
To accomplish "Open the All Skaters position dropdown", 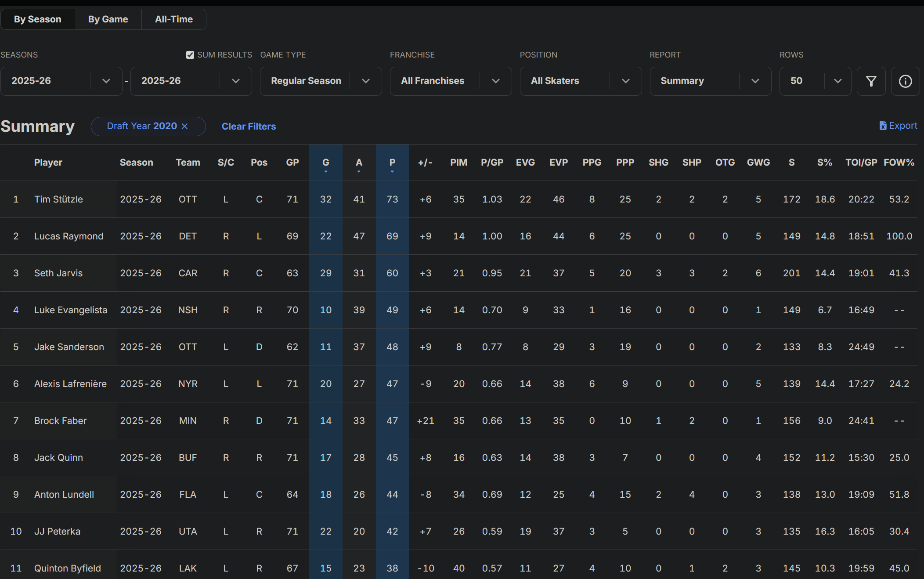I will point(581,81).
